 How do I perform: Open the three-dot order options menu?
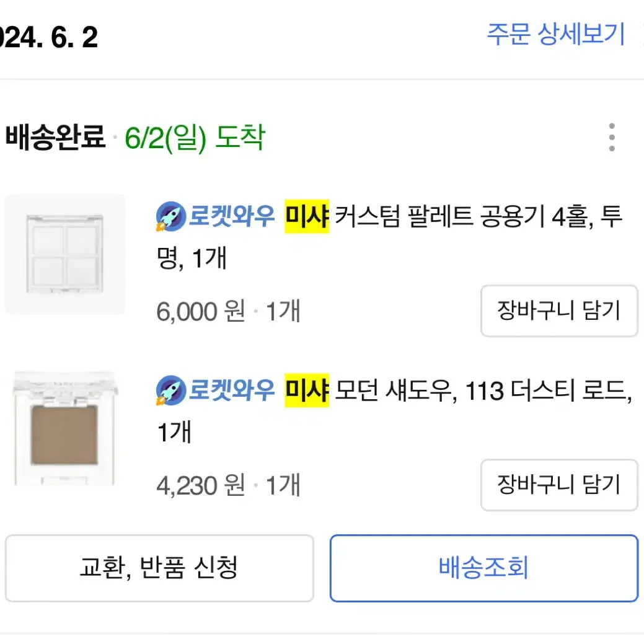coord(612,137)
